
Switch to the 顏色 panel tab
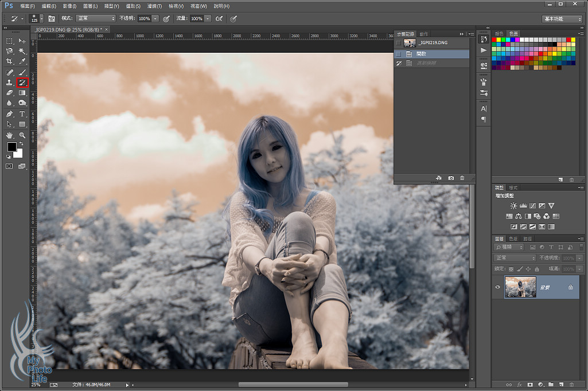pos(499,34)
